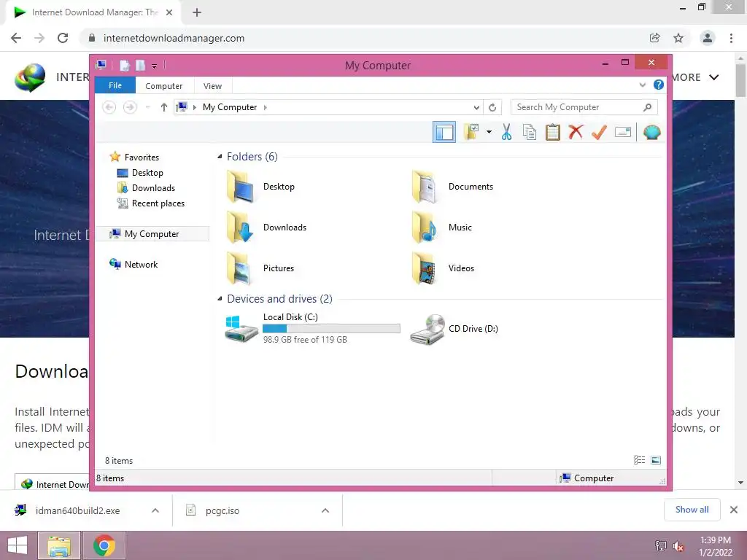747x560 pixels.
Task: Click the Chrome address bar URL
Action: [174, 38]
